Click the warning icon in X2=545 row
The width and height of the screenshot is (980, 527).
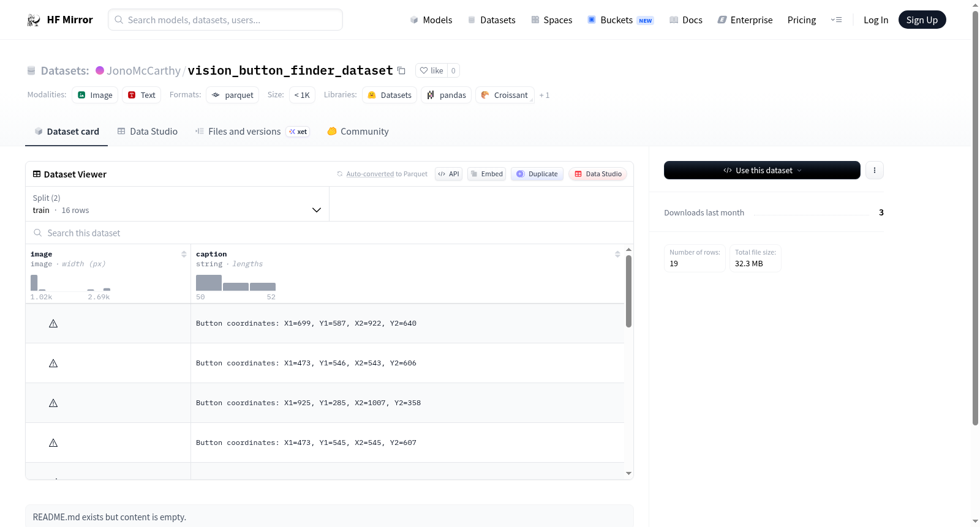[x=53, y=443]
